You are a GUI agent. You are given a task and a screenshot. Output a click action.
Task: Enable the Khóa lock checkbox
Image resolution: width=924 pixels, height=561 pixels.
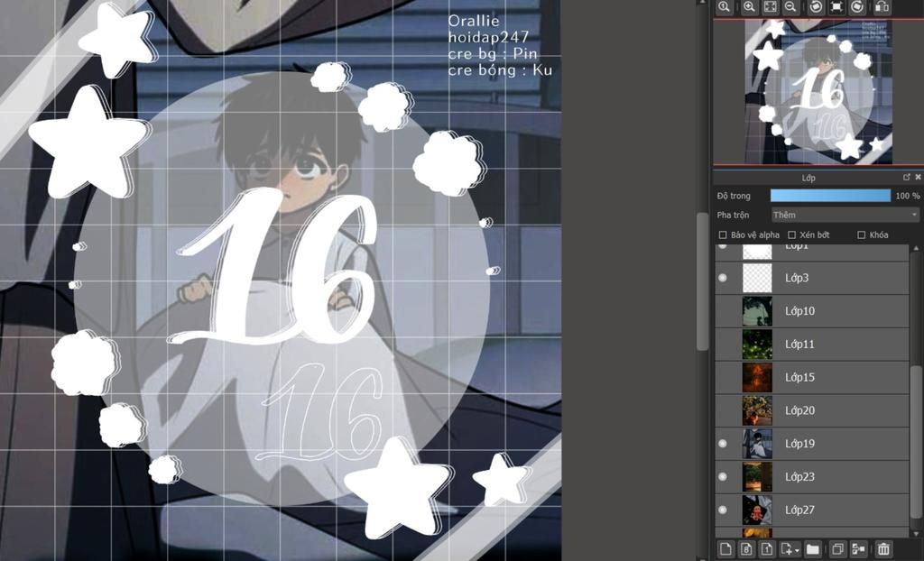pos(862,235)
